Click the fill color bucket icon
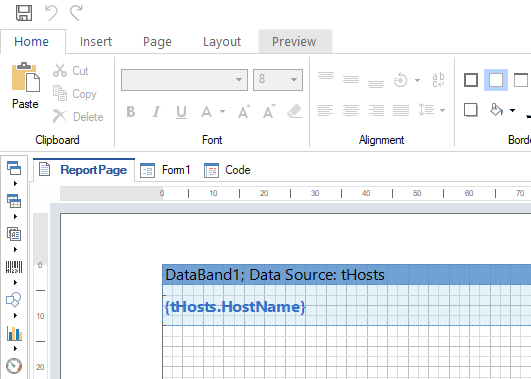This screenshot has height=379, width=531. (496, 110)
